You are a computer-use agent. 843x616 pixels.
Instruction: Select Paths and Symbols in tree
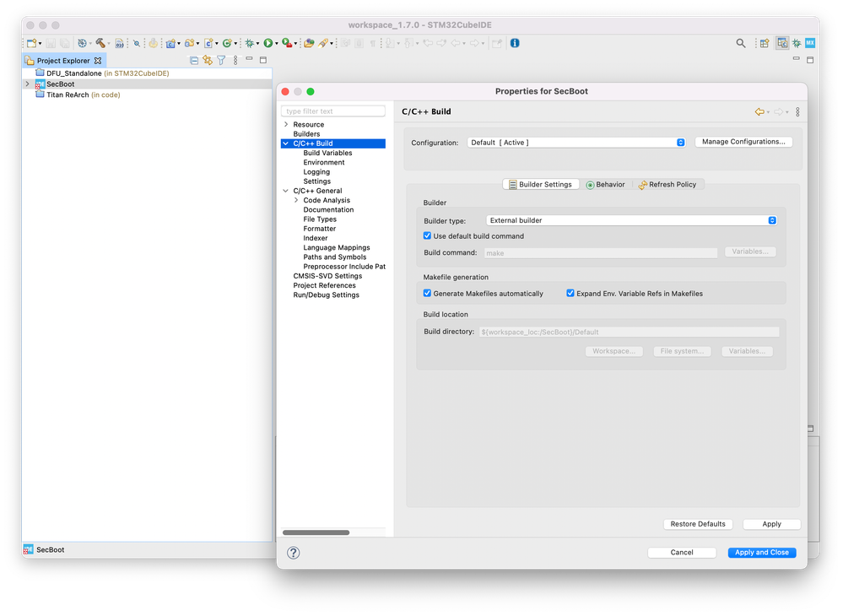[x=334, y=257]
